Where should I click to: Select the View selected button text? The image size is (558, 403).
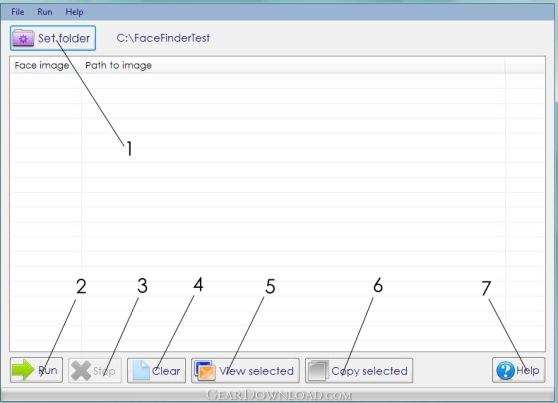point(257,371)
